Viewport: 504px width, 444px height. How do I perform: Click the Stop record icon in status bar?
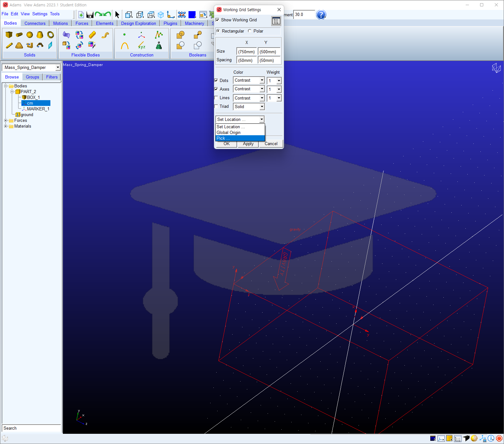[x=499, y=439]
